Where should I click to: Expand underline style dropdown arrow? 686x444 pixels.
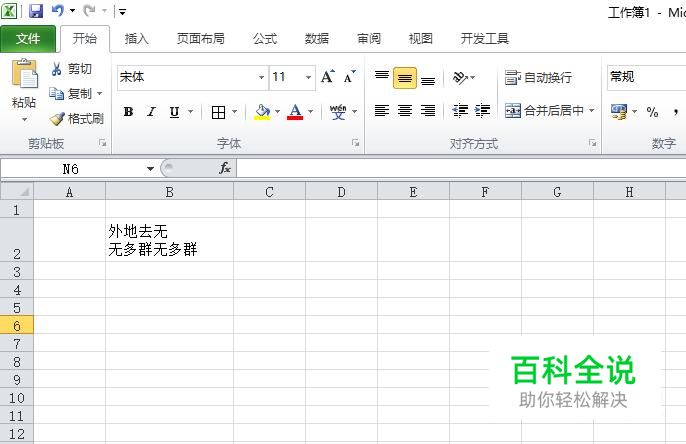pyautogui.click(x=190, y=112)
